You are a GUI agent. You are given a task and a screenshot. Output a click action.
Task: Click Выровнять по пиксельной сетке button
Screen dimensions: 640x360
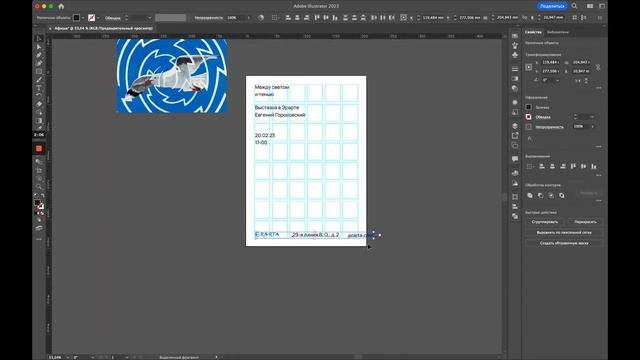pyautogui.click(x=564, y=232)
